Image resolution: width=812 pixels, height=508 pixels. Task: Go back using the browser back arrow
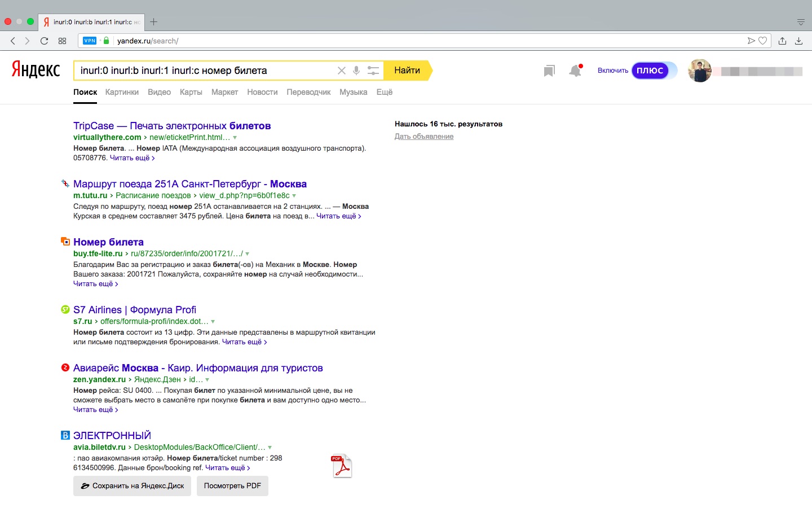pyautogui.click(x=13, y=41)
